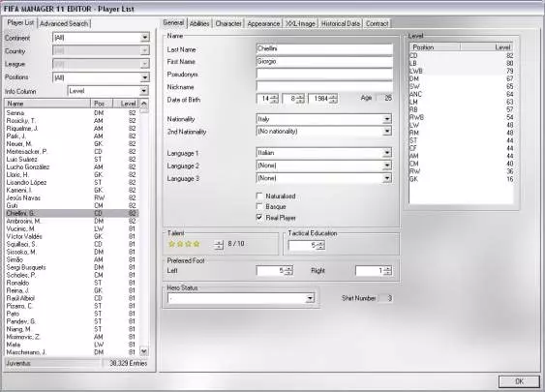This screenshot has height=392, width=545.
Task: Change the Talent star rating spinner
Action: click(x=219, y=245)
